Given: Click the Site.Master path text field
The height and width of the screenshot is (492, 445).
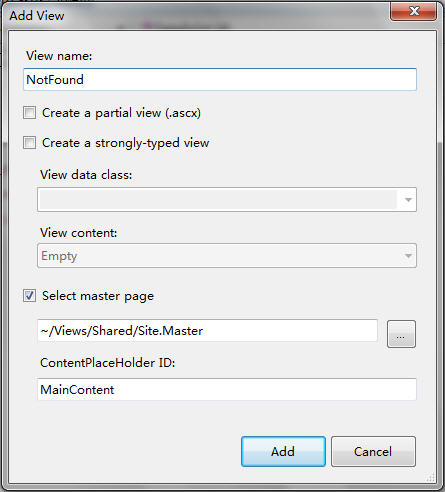Looking at the screenshot, I should click(207, 331).
